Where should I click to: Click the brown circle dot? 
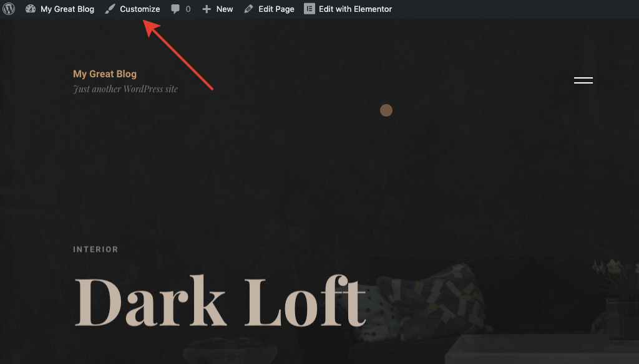tap(386, 110)
